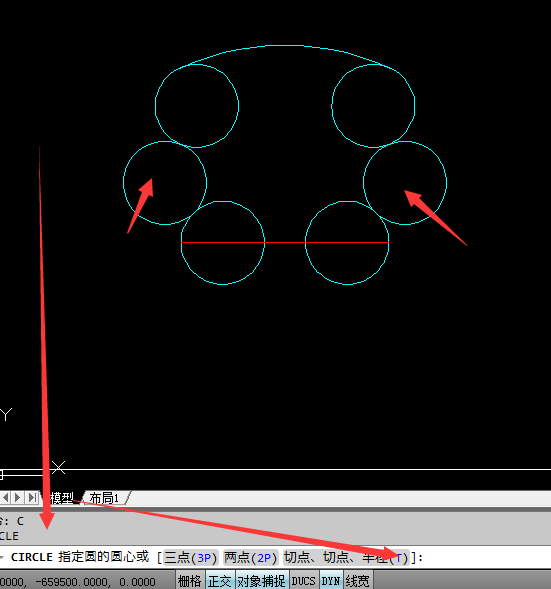Image resolution: width=551 pixels, height=589 pixels.
Task: Choose the 三点(3P) circle option
Action: (191, 557)
